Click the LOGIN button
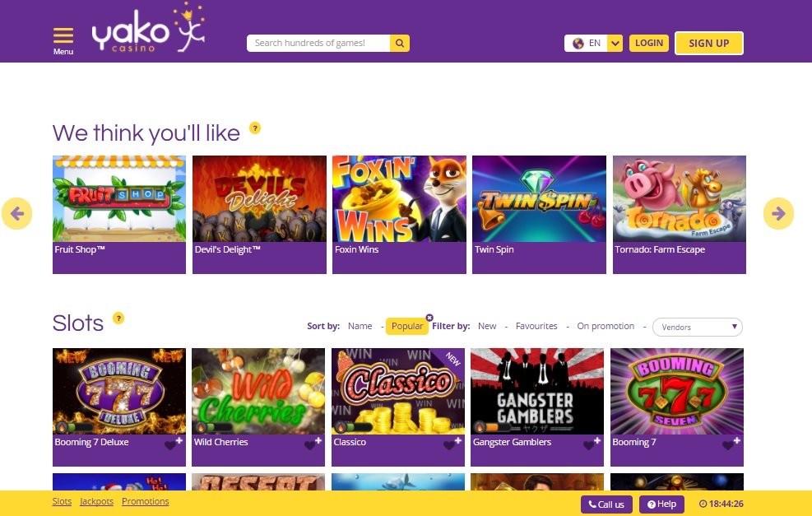Image resolution: width=812 pixels, height=516 pixels. point(649,43)
